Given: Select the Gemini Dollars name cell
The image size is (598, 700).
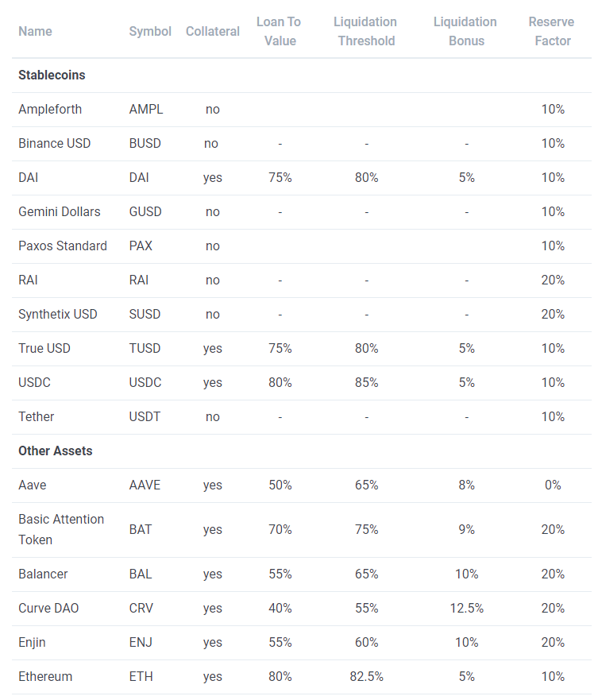Looking at the screenshot, I should coord(60,211).
